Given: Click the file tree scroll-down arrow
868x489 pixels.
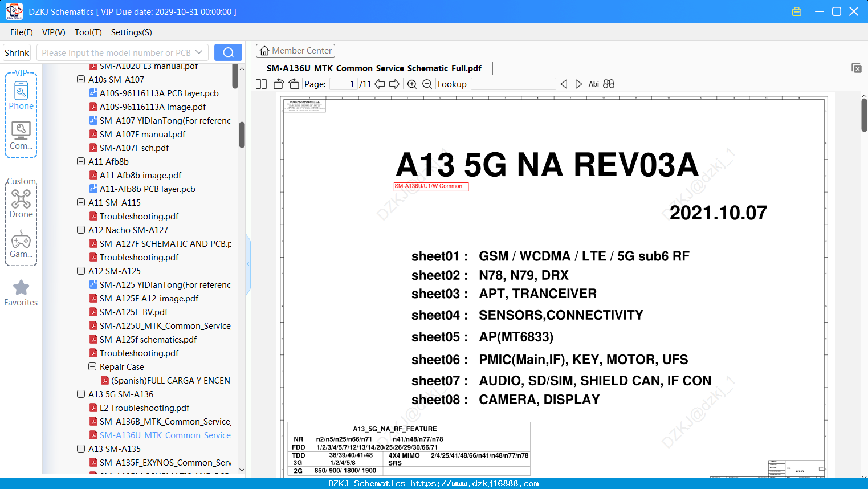Looking at the screenshot, I should point(242,470).
